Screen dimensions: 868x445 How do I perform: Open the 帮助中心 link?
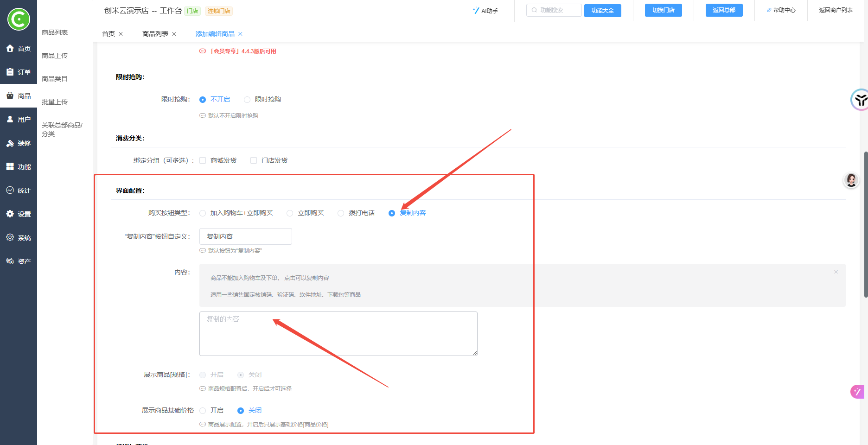tap(781, 10)
